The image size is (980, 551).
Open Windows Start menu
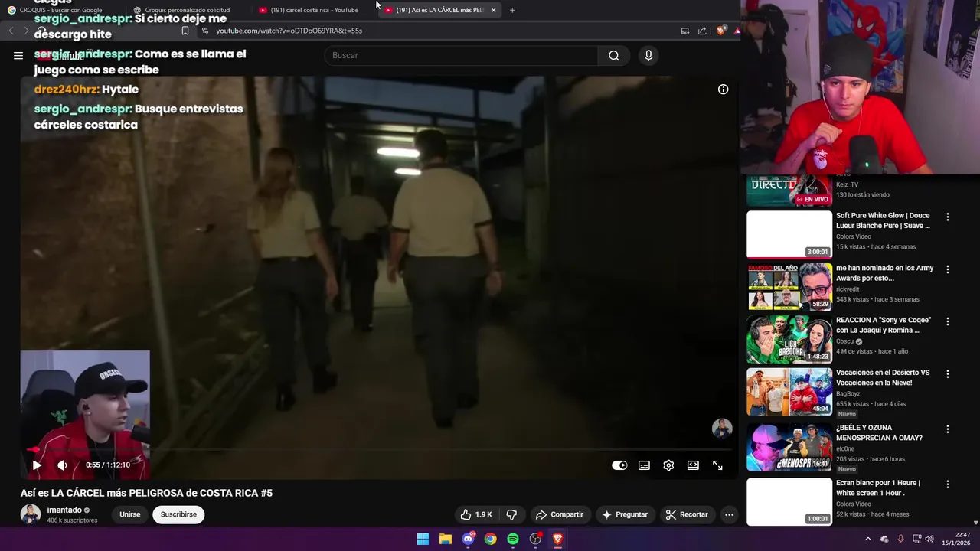[x=423, y=539]
